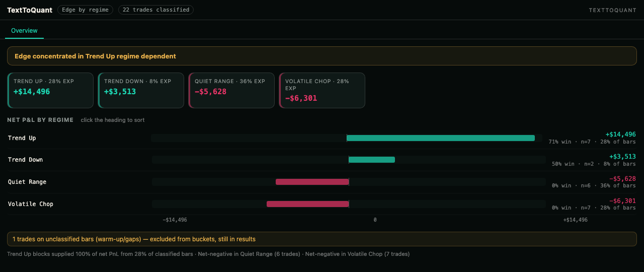Click the axis label 0
The width and height of the screenshot is (644, 272).
tap(375, 220)
